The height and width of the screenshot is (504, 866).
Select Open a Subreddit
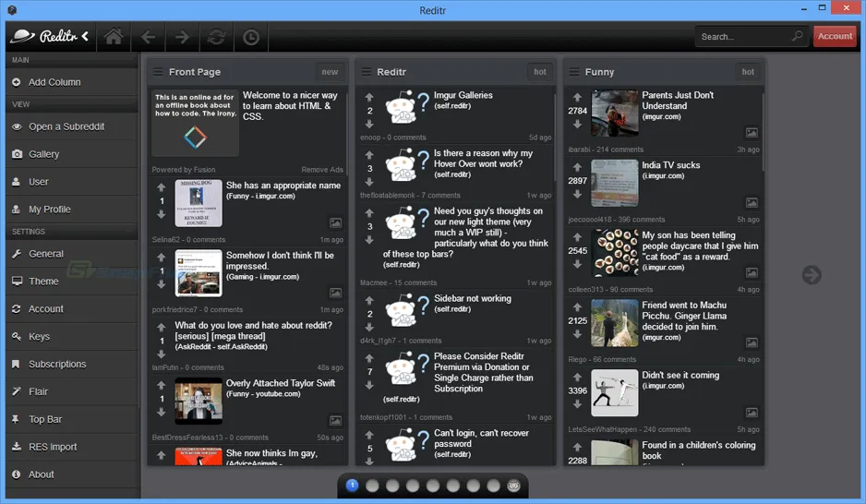pos(72,126)
